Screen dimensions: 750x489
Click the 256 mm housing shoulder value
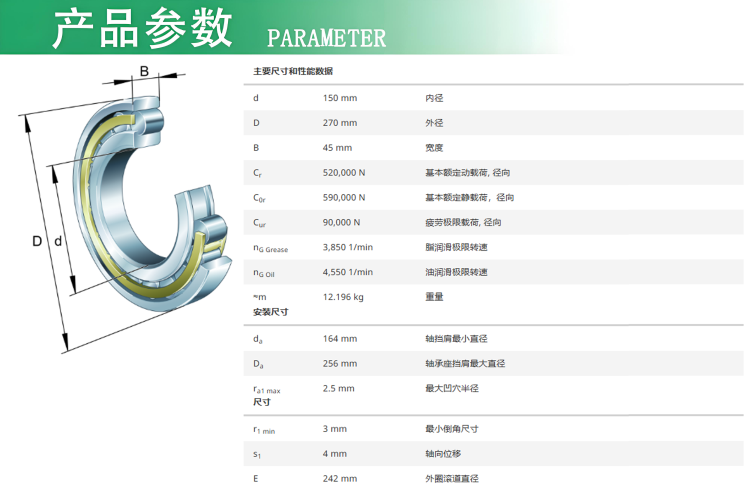click(x=340, y=364)
